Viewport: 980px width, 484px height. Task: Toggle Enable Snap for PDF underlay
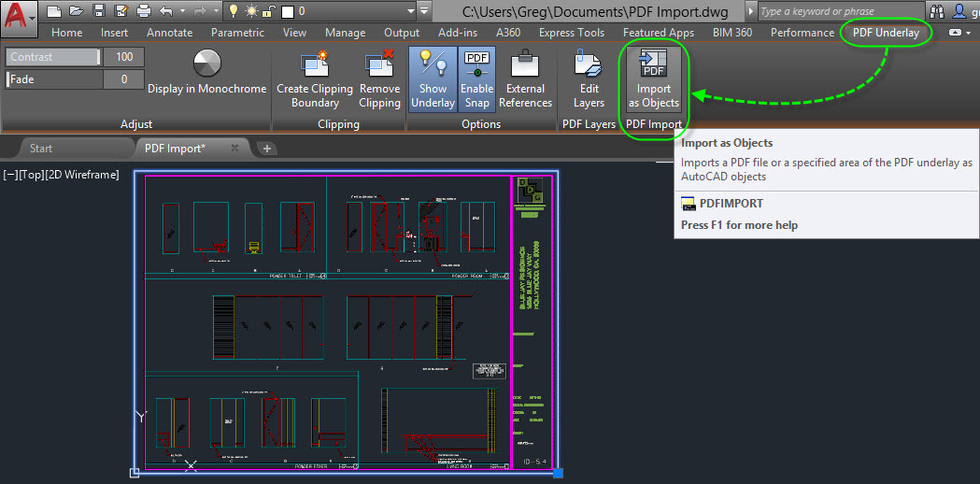pos(476,80)
